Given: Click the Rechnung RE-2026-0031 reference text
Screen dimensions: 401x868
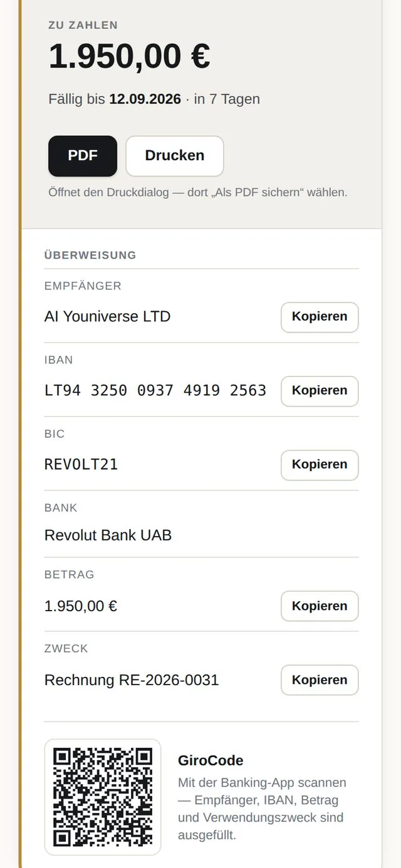Looking at the screenshot, I should [132, 680].
